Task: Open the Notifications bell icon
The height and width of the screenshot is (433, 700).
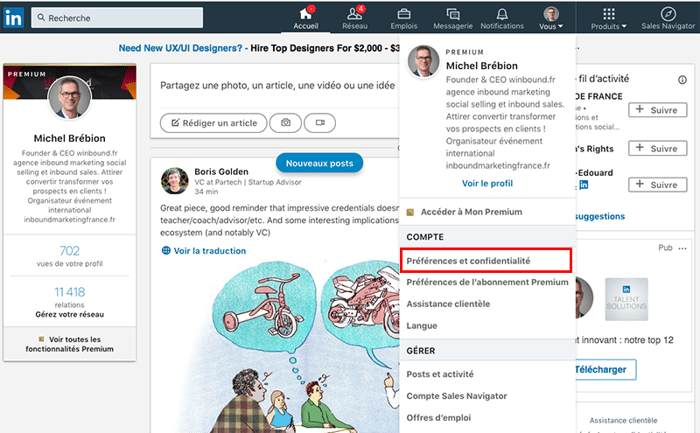Action: tap(502, 14)
